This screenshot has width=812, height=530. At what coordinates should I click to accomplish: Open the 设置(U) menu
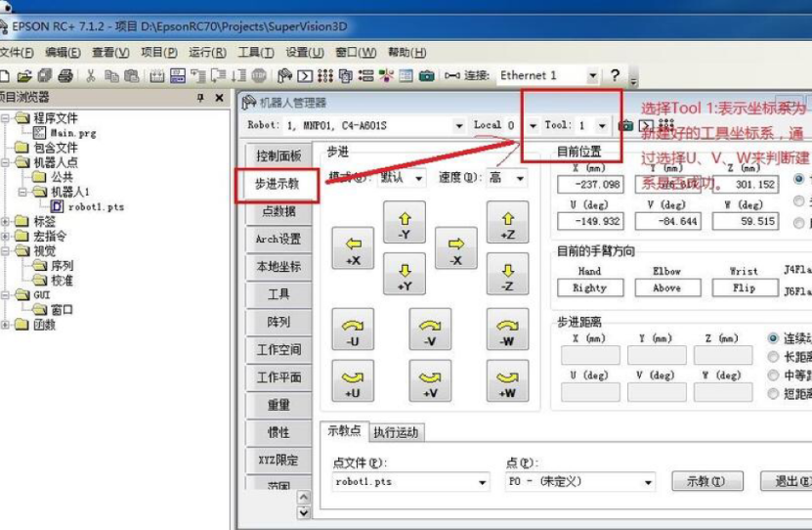[305, 53]
